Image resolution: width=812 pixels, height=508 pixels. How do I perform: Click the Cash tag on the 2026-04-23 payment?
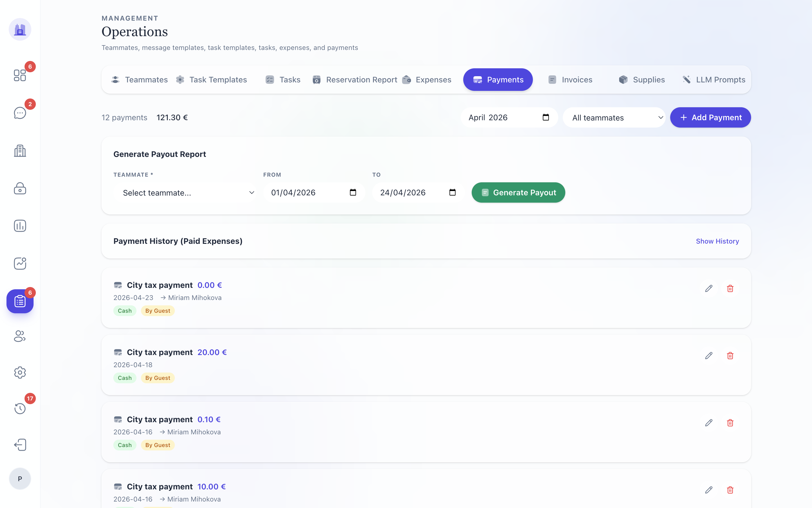click(x=125, y=311)
